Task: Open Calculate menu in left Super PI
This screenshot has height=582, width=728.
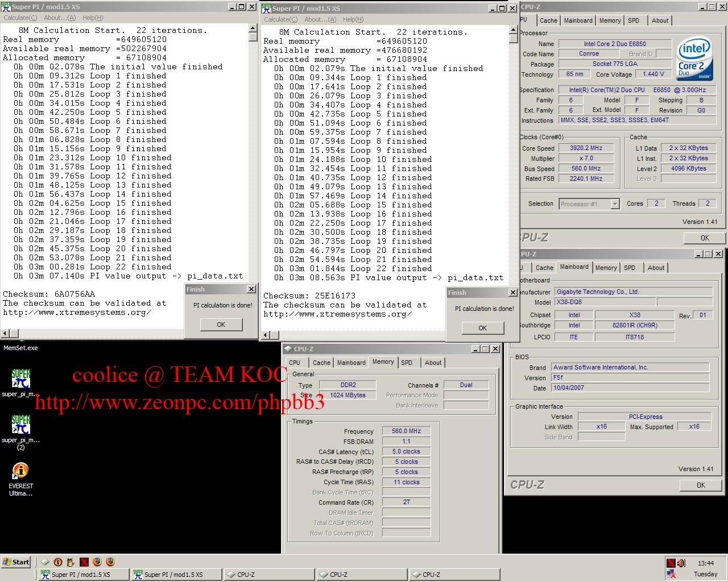Action: pyautogui.click(x=20, y=18)
